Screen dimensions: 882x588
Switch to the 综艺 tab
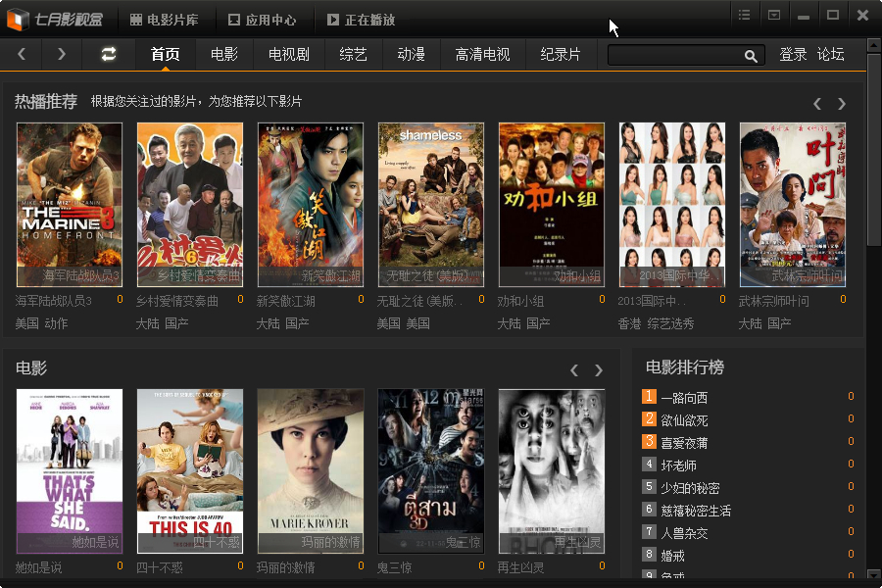coord(353,54)
